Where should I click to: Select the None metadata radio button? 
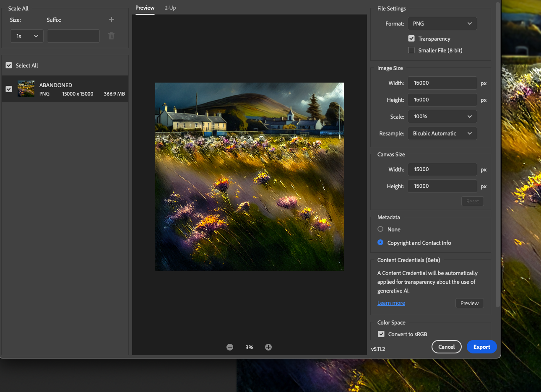[x=380, y=229]
